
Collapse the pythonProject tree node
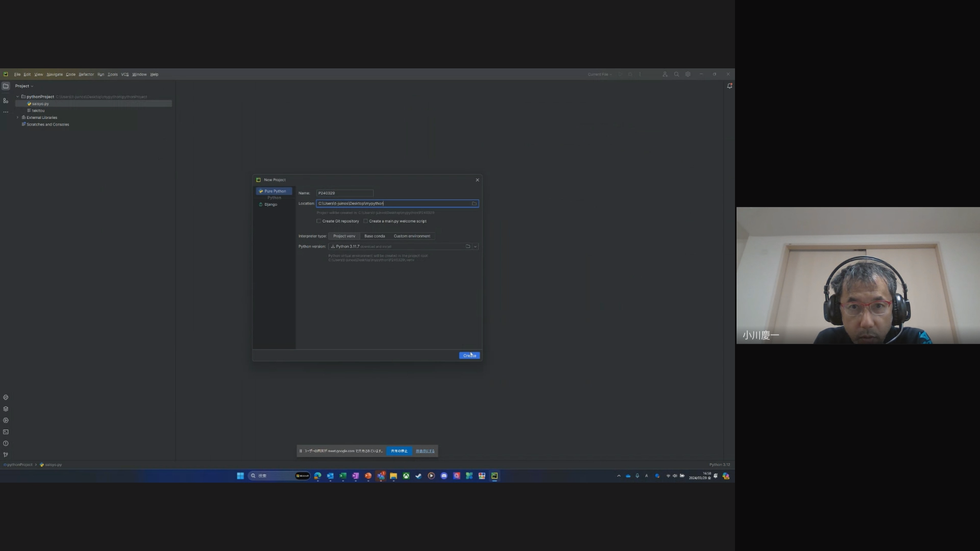click(x=17, y=96)
